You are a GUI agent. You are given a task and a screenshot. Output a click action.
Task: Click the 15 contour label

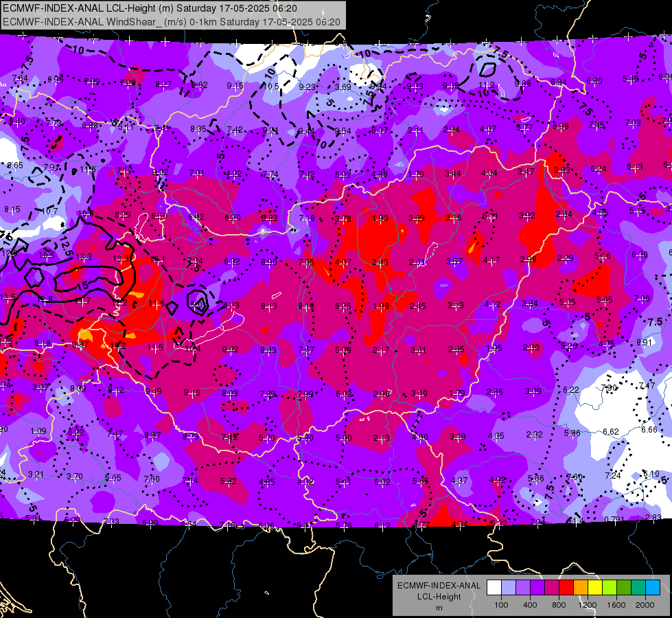pyautogui.click(x=82, y=285)
